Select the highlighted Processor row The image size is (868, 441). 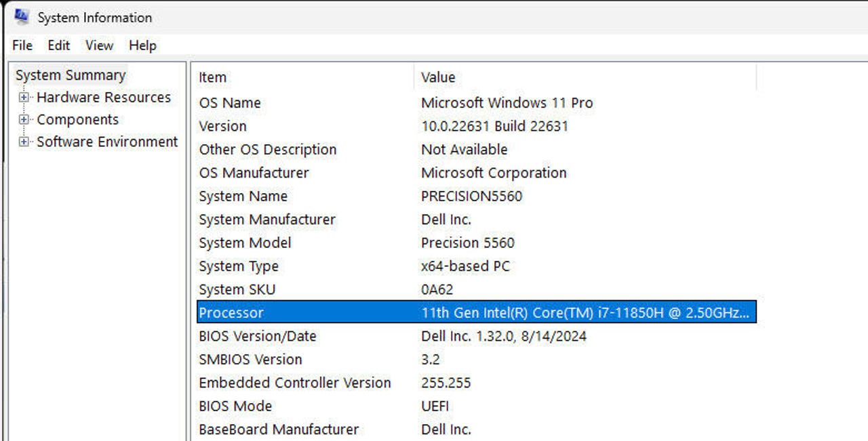point(477,312)
